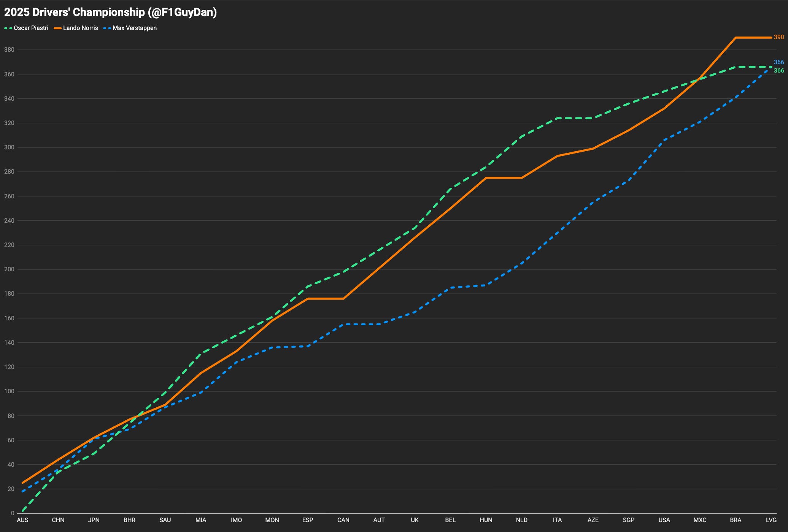788x532 pixels.
Task: Click the AUS x-axis label
Action: pyautogui.click(x=22, y=520)
